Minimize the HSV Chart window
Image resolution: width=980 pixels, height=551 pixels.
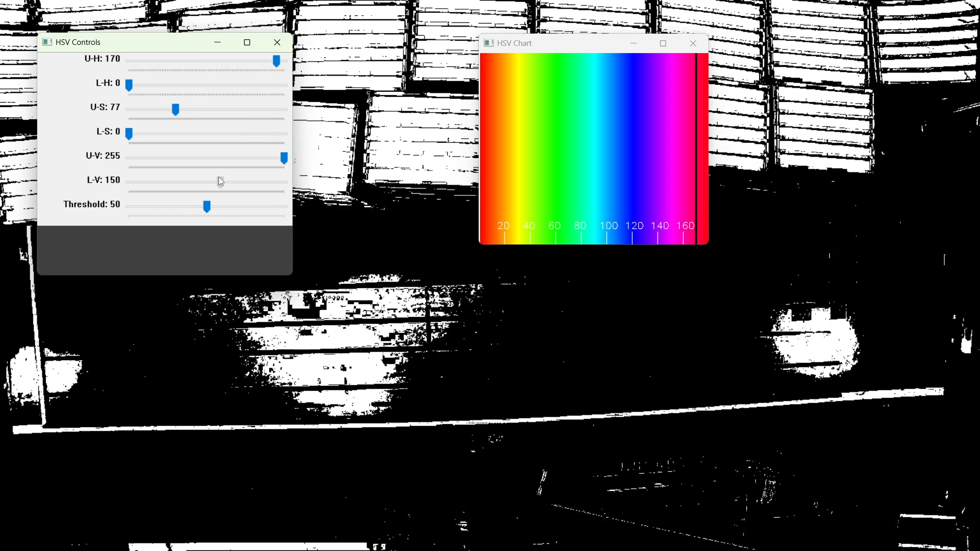(x=633, y=43)
